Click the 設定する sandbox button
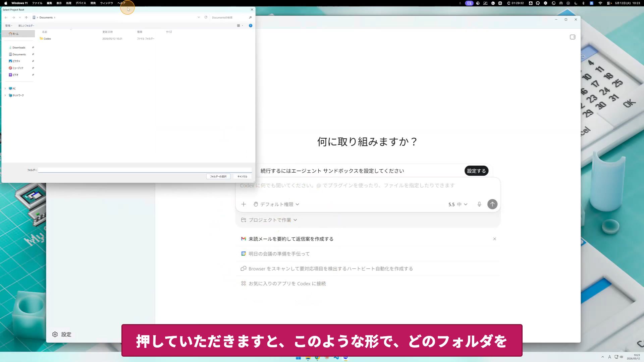Image resolution: width=644 pixels, height=362 pixels. point(476,171)
